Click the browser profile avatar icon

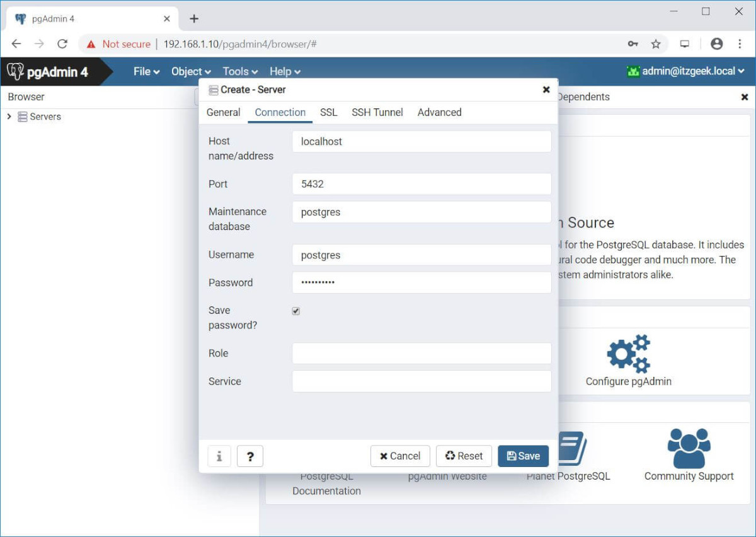pos(717,44)
